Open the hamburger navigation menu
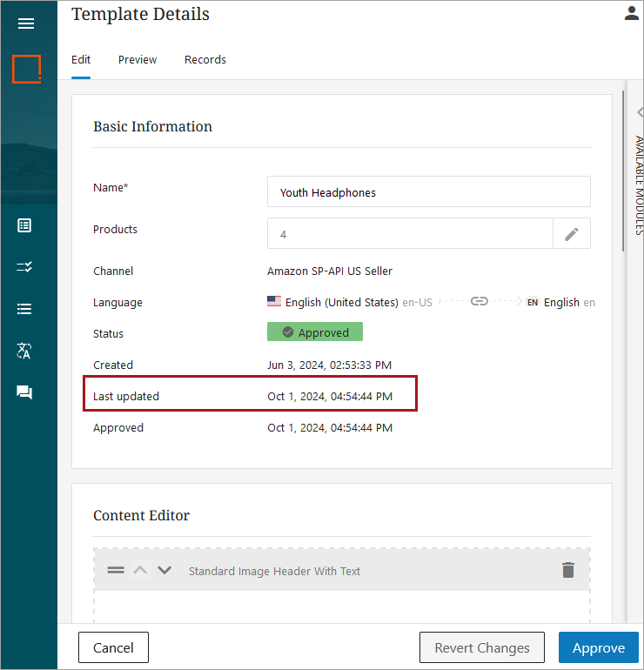Image resolution: width=644 pixels, height=670 pixels. click(26, 23)
